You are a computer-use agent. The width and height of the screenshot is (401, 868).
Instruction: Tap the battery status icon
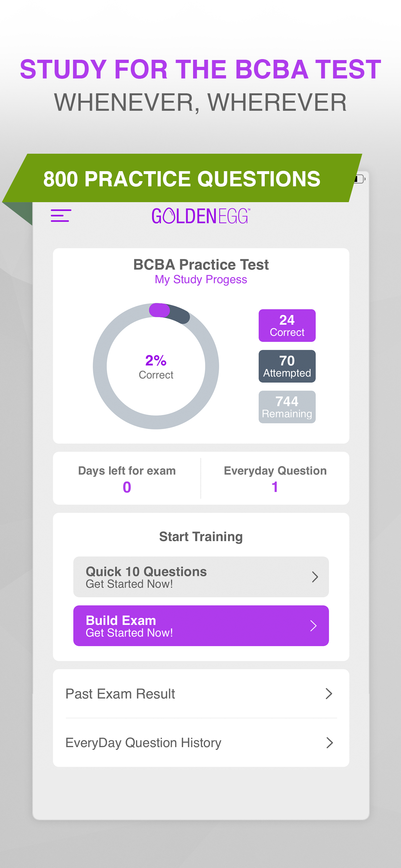pyautogui.click(x=360, y=179)
